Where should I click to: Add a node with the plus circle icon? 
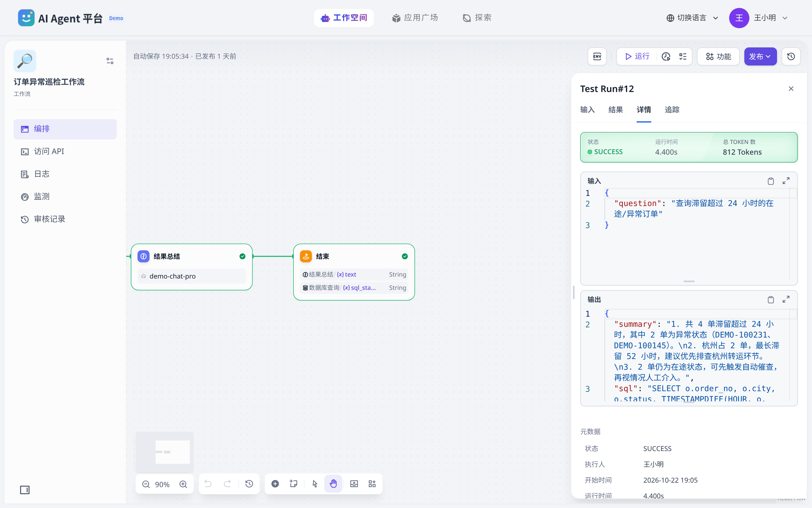tap(275, 484)
